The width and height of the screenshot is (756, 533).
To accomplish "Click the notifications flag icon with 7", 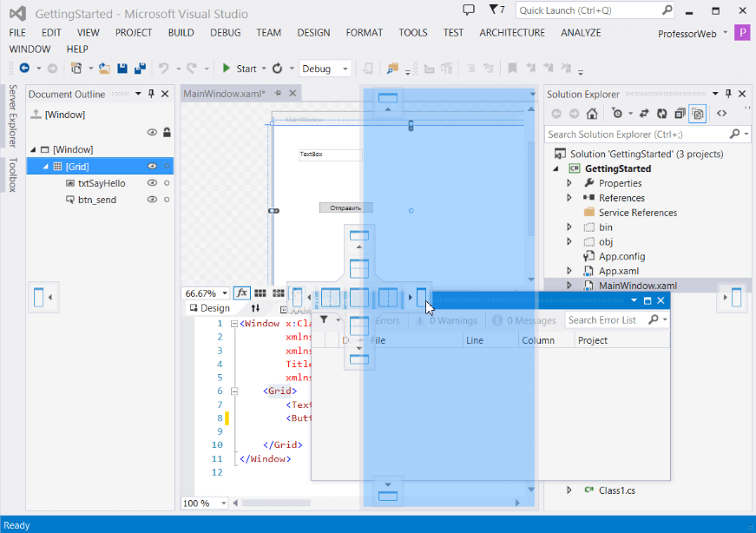I will [x=496, y=10].
